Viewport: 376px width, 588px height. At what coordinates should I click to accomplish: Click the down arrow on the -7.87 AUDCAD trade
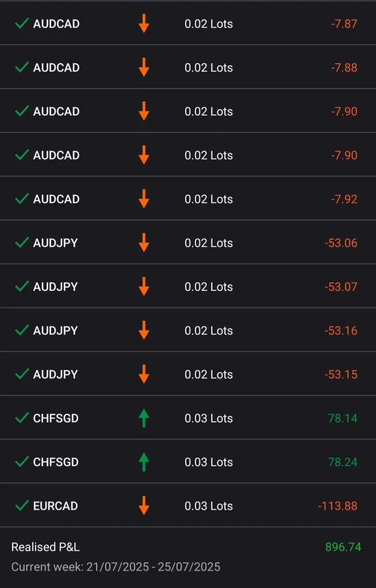click(144, 24)
